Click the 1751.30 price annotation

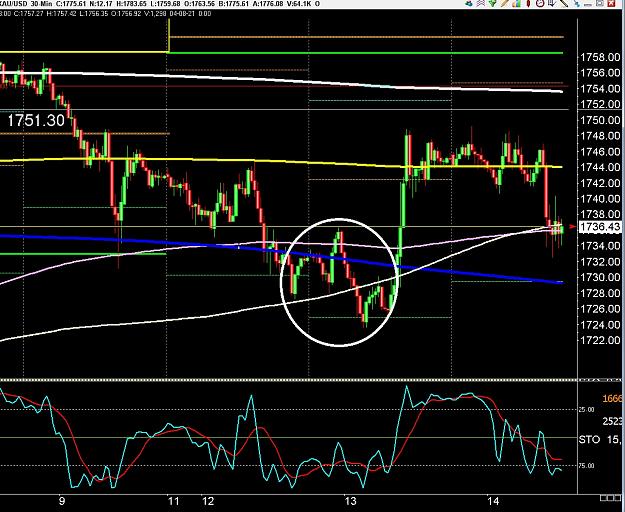36,120
